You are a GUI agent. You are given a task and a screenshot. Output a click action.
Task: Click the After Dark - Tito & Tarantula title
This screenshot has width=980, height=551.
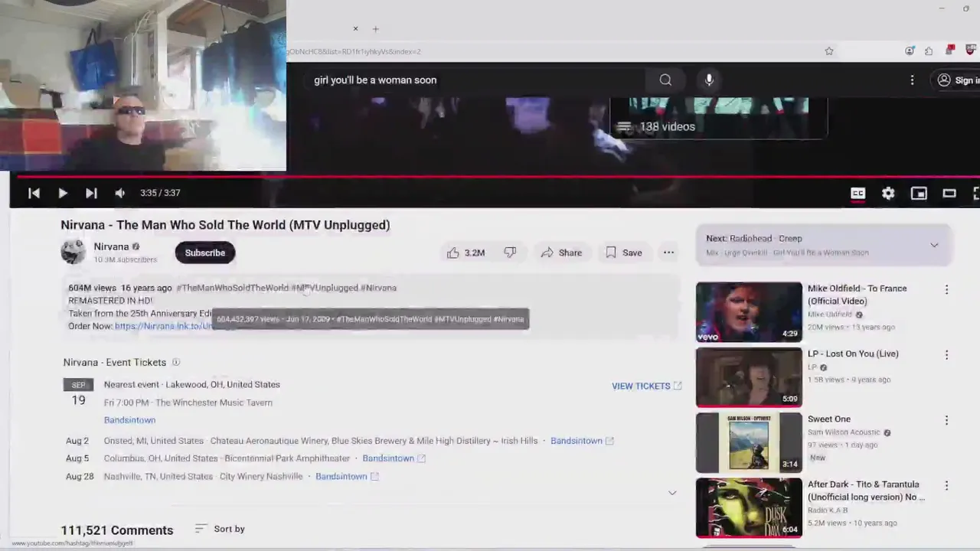(866, 491)
